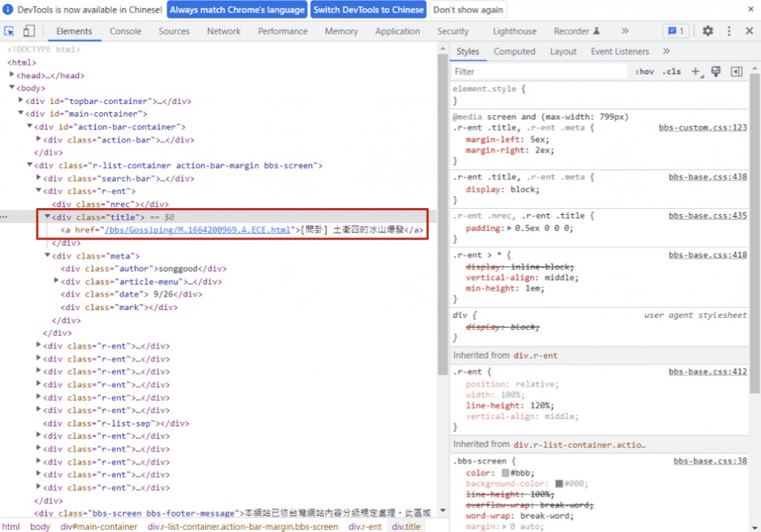The width and height of the screenshot is (761, 532).
Task: Collapse the action-bar-container div
Action: coord(29,126)
